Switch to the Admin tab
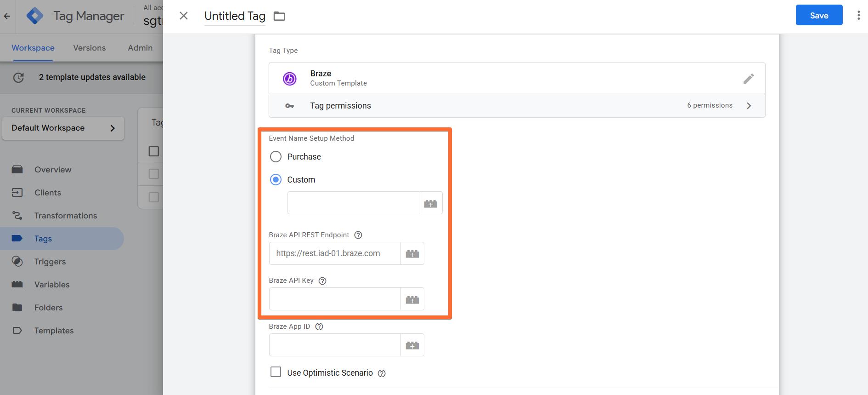The width and height of the screenshot is (868, 395). point(140,48)
